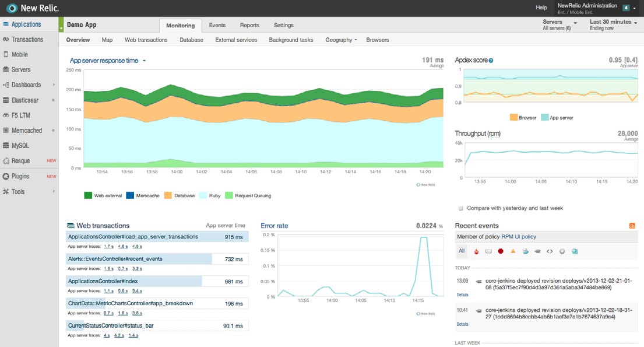Go to Transactions in sidebar
The image size is (644, 347).
point(27,40)
